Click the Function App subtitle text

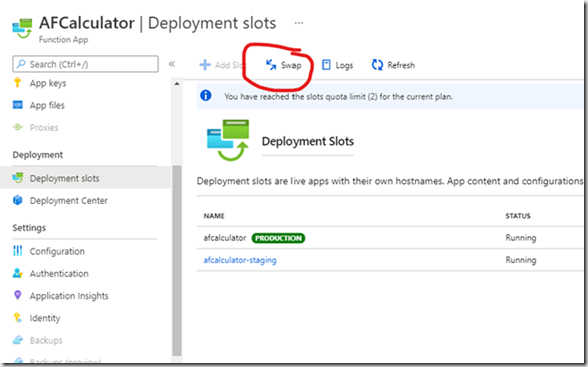point(63,40)
